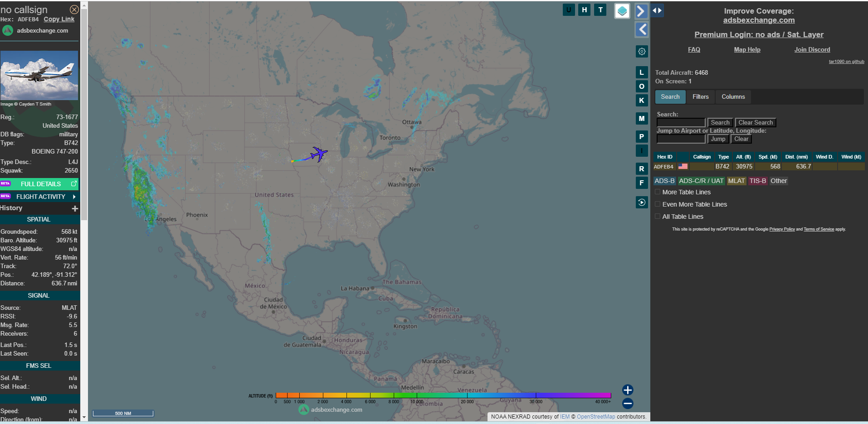Click the ADS-B source legend tag
The height and width of the screenshot is (424, 868).
[664, 181]
